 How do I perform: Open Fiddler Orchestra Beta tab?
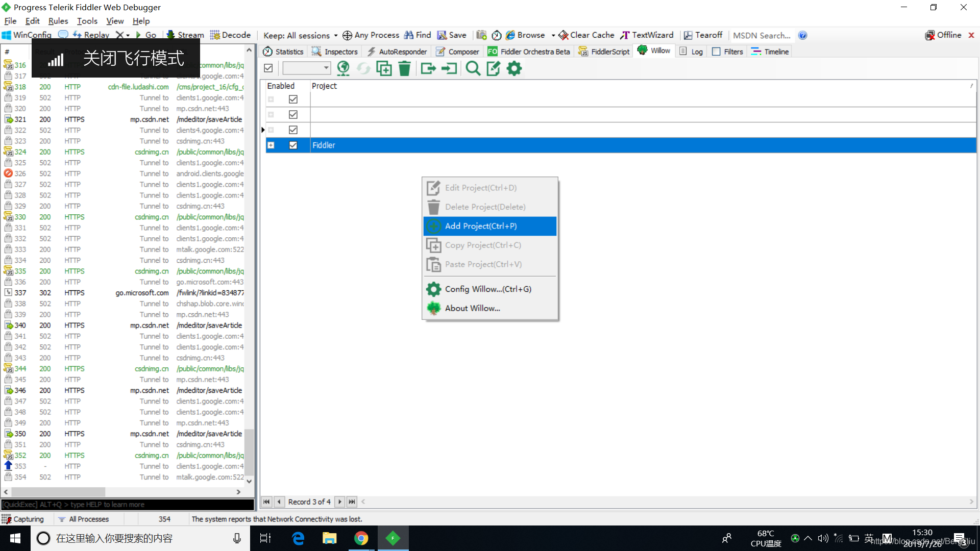pyautogui.click(x=529, y=52)
